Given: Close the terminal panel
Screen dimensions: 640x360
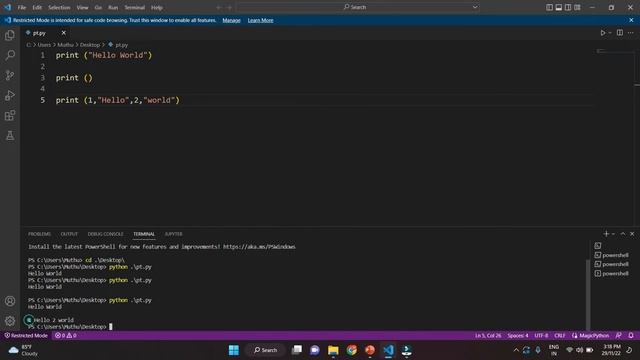Looking at the screenshot, I should point(632,233).
